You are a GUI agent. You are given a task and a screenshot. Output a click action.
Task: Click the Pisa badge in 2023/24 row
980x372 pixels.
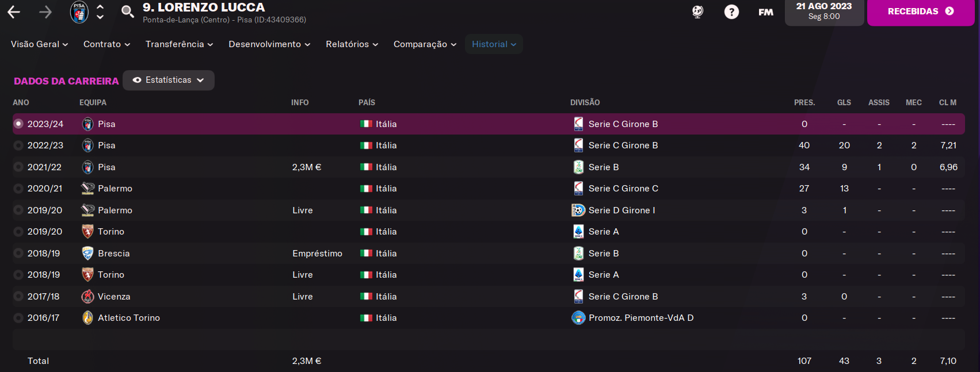(x=87, y=124)
